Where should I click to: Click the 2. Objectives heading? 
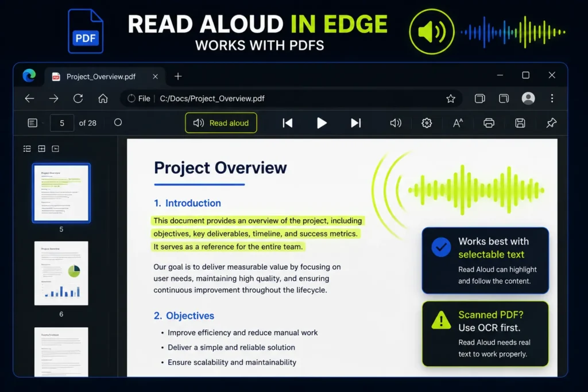click(184, 316)
